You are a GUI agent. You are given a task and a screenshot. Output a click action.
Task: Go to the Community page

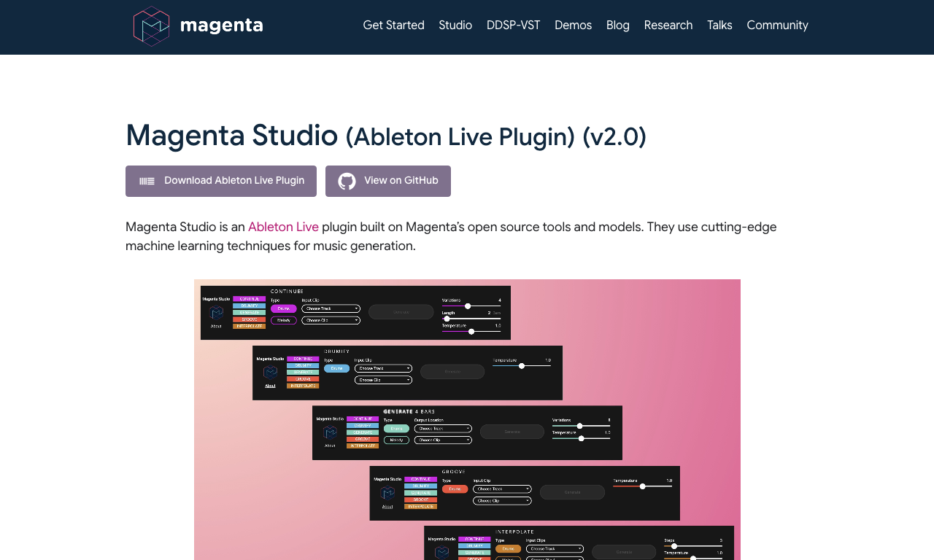tap(777, 26)
